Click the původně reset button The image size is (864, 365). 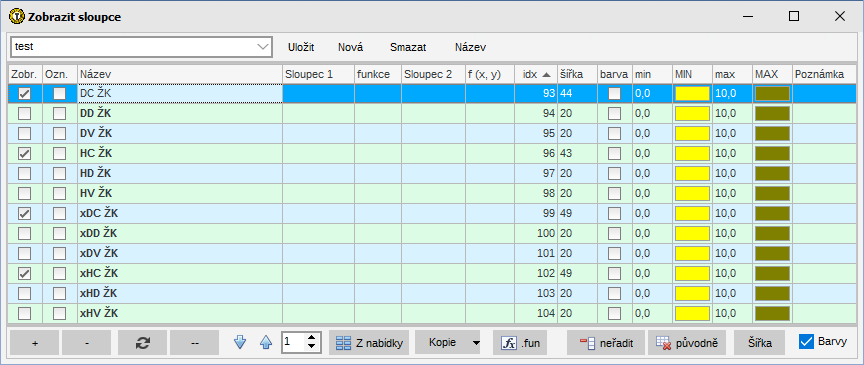(687, 342)
